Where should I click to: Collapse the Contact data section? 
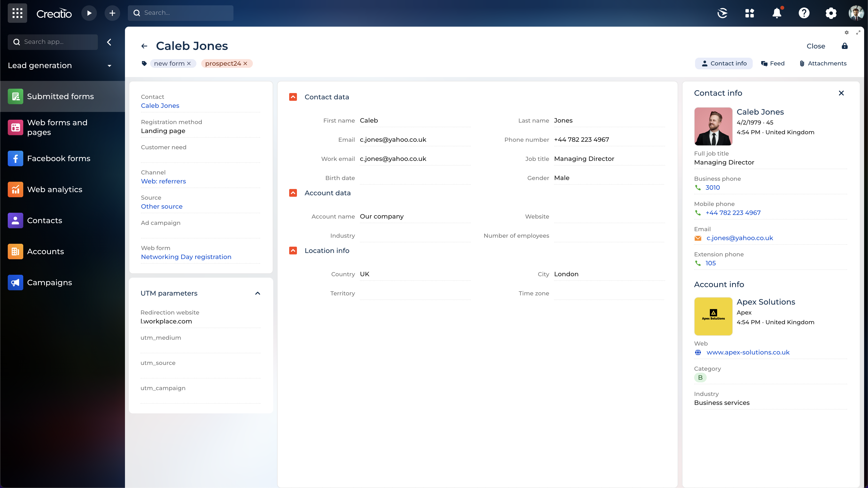pos(293,97)
